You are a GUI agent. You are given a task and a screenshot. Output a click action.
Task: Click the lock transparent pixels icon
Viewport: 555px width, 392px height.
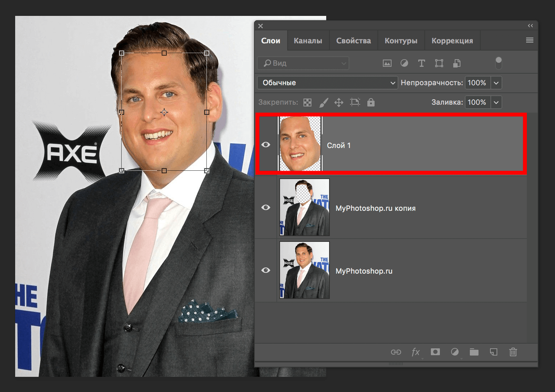[x=307, y=103]
